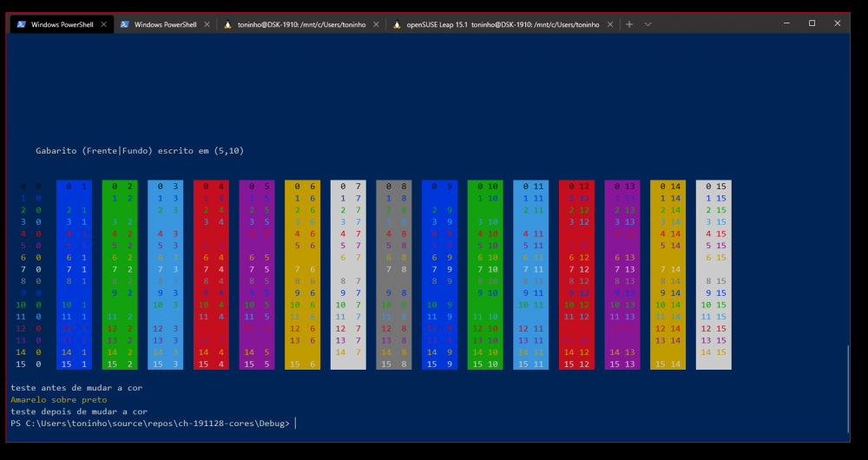Close the openSUSE Leap 15.1 tab
Viewport: 868px width, 460px height.
(x=610, y=24)
